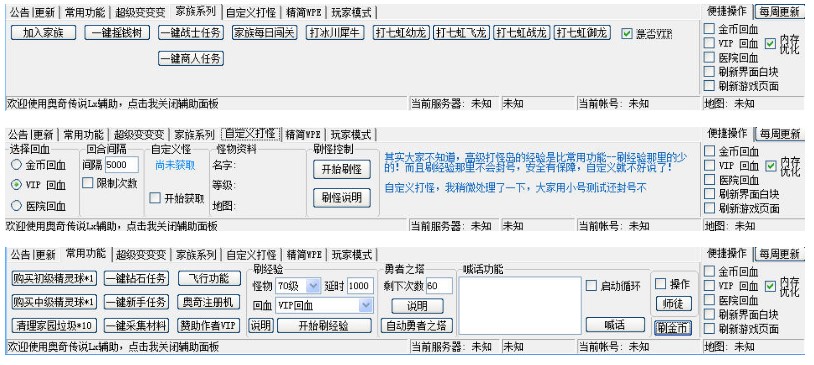
Task: Tick VIP 回血 checkbox in the 常用功能 panel
Action: point(709,286)
